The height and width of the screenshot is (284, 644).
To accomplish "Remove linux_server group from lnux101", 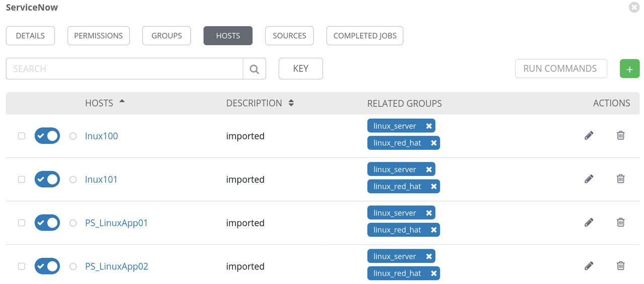I will click(x=429, y=169).
